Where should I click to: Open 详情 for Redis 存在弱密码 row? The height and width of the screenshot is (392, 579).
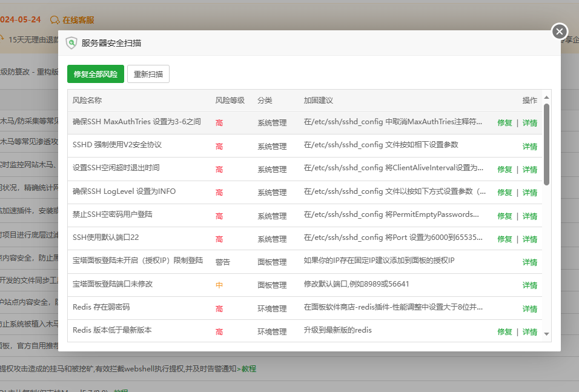530,309
